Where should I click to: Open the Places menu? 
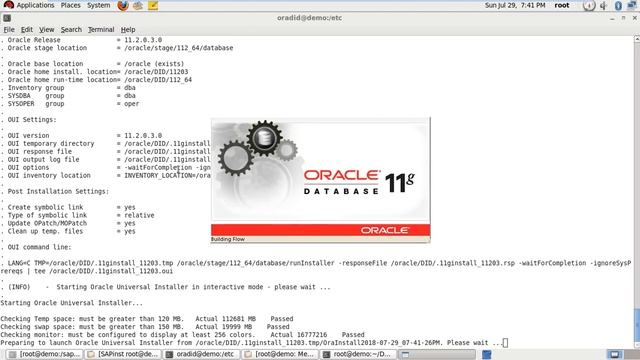click(71, 5)
